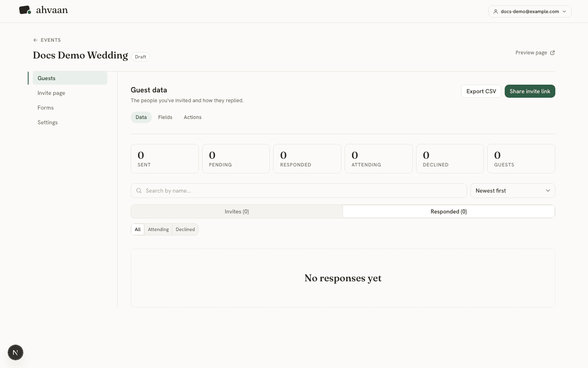Screen dimensions: 588x368
Task: Click the Declined stat card
Action: click(450, 159)
